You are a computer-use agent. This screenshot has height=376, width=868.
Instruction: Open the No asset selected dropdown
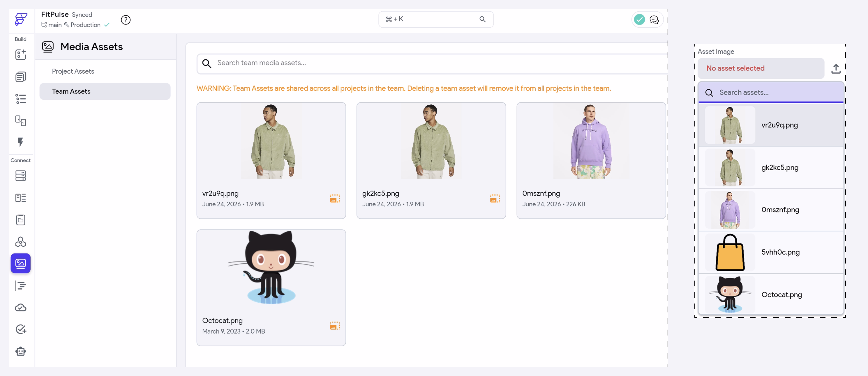761,68
